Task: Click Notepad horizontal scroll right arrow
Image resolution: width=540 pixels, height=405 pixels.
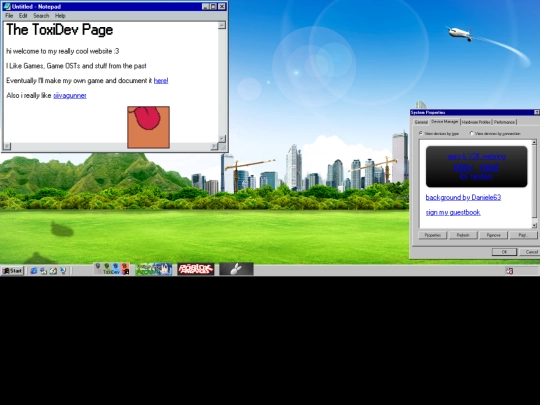Action: [214, 146]
